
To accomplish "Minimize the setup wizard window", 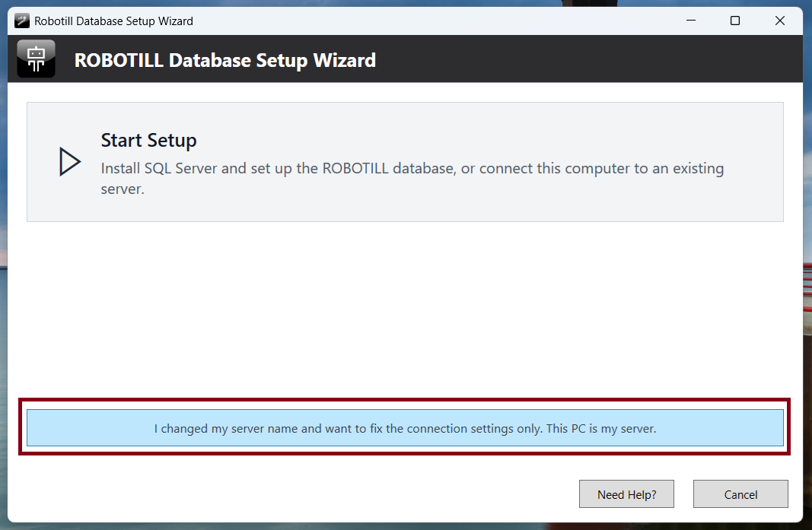I will point(690,21).
